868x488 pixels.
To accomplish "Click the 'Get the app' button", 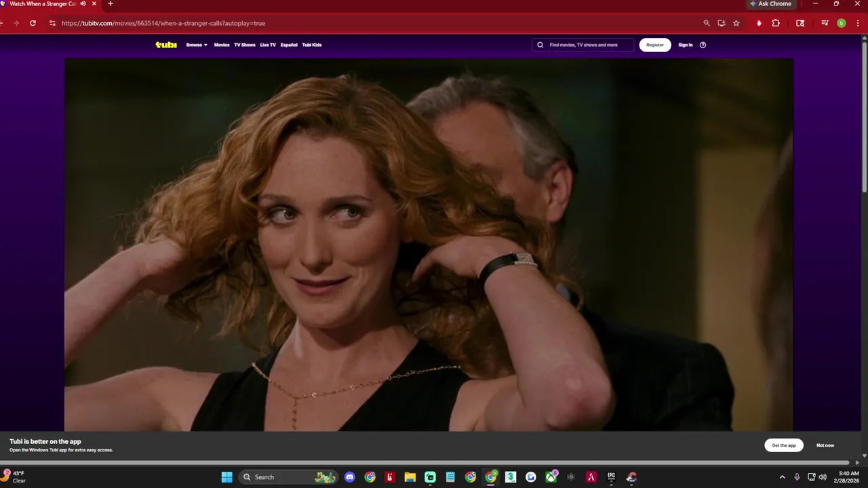I will point(784,445).
